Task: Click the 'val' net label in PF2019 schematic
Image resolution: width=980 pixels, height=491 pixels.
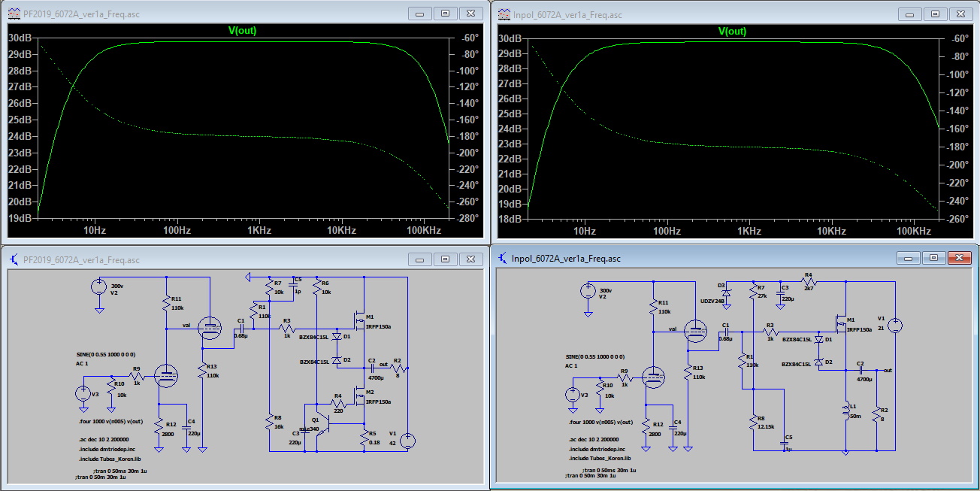Action: [186, 326]
